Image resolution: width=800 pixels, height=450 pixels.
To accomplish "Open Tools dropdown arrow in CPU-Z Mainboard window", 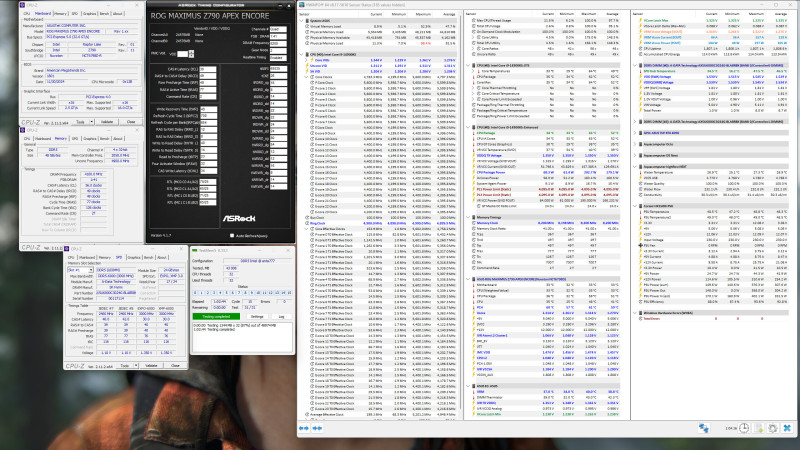I will coord(92,122).
